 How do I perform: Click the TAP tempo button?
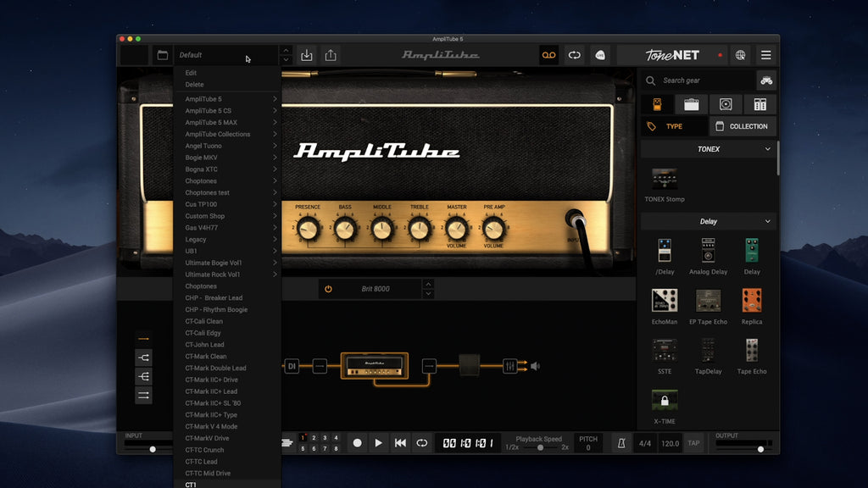tap(693, 442)
